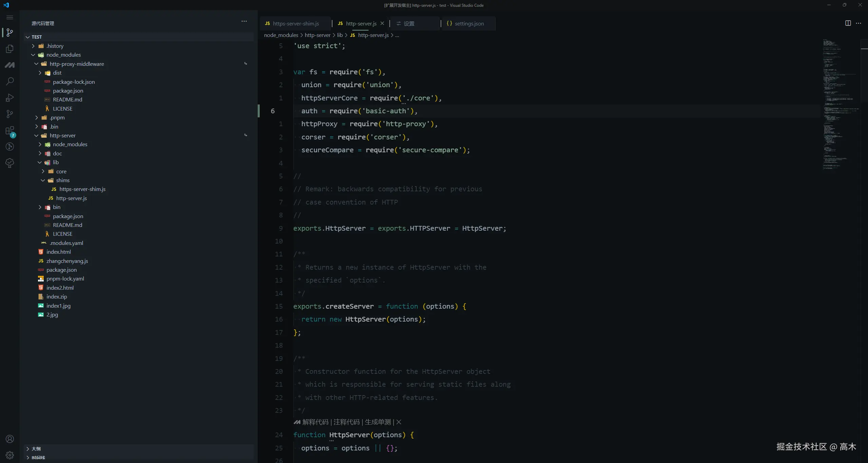
Task: Open the Explorer files icon
Action: click(10, 49)
